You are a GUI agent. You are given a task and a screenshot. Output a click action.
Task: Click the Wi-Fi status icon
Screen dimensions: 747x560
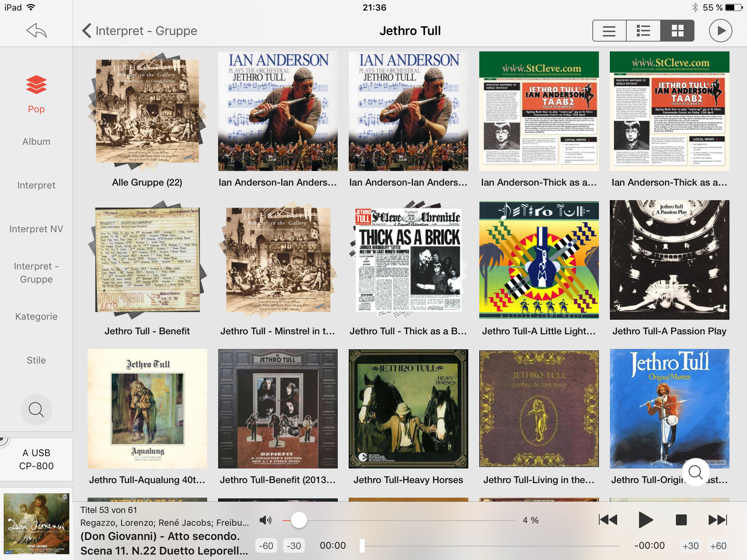[x=31, y=7]
